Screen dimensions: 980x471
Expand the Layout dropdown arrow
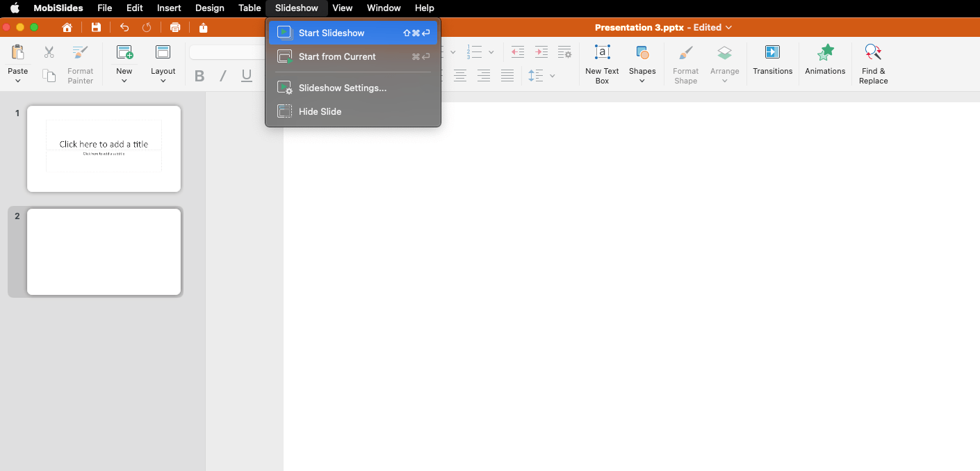click(163, 81)
